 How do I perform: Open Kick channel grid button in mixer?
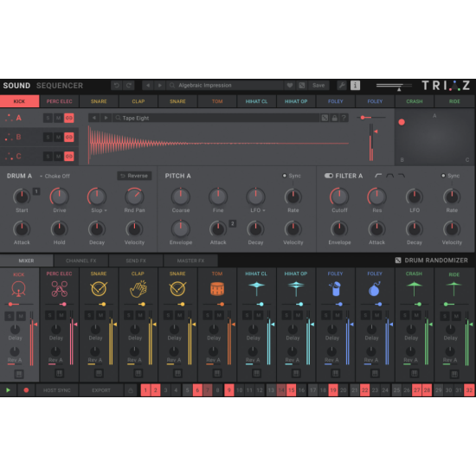click(19, 374)
